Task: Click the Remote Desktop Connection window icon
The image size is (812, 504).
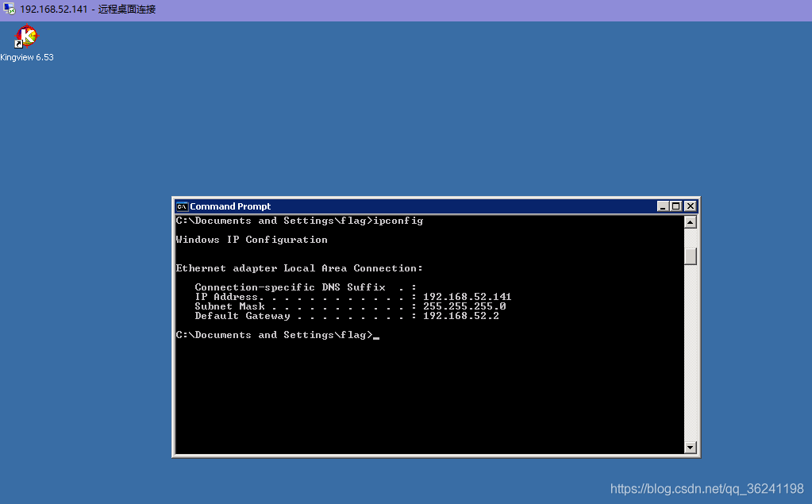Action: 9,9
